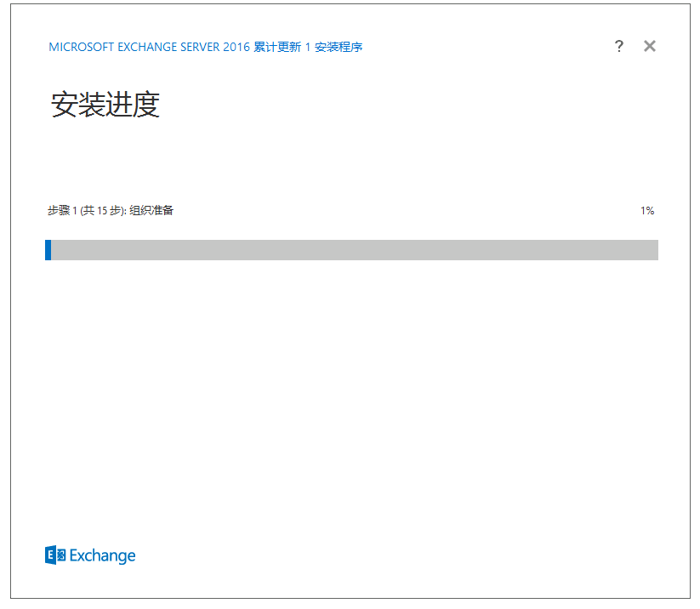This screenshot has width=700, height=609.
Task: Select the 1% progress value text
Action: (647, 211)
